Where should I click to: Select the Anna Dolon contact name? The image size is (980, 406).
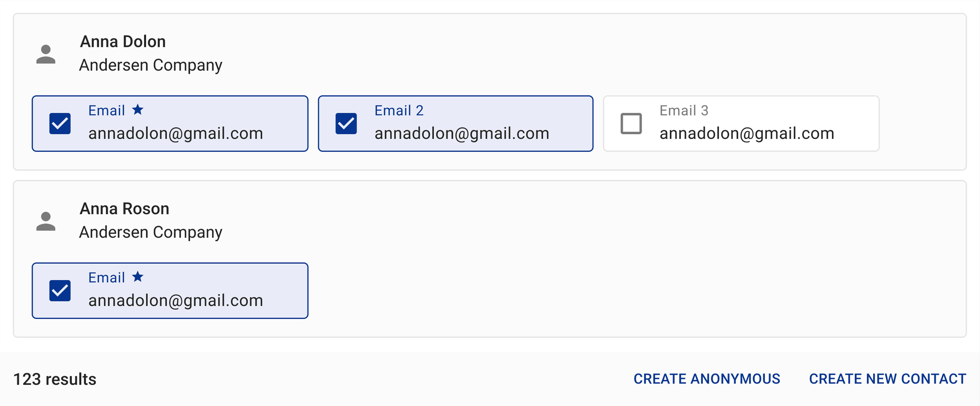(x=123, y=41)
